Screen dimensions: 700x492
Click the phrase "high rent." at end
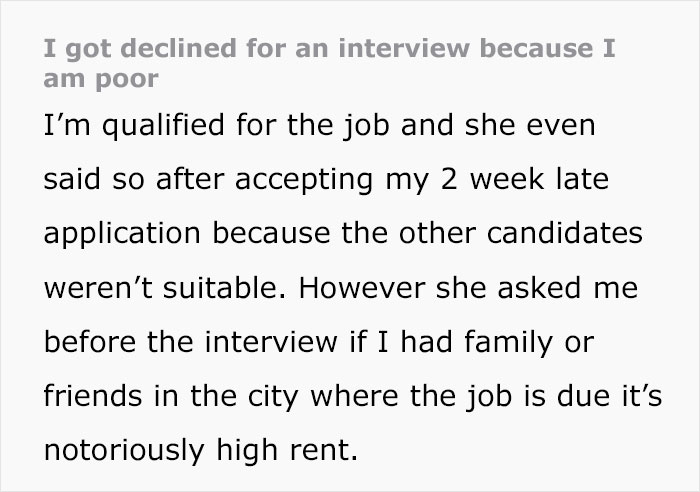[288, 450]
